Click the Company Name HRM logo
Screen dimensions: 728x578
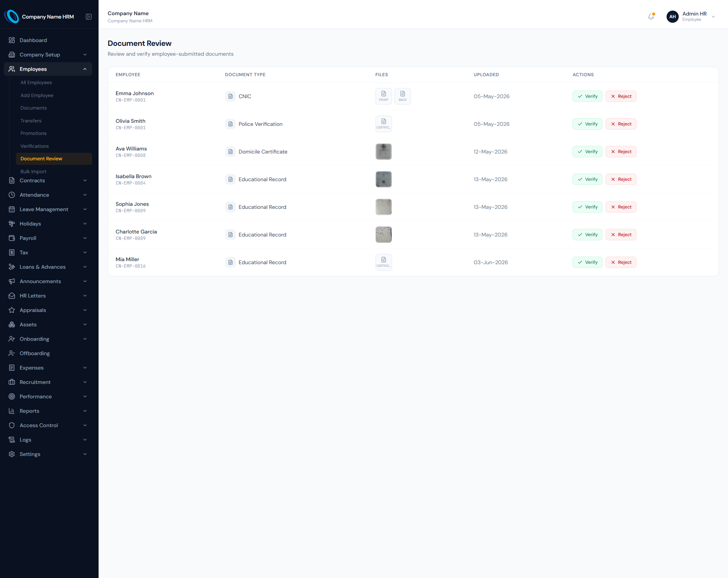point(12,17)
